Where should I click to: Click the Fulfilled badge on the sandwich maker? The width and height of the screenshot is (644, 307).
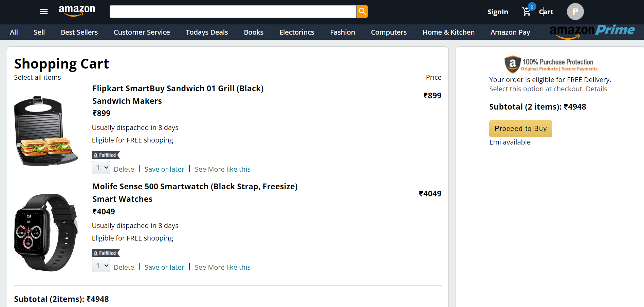click(105, 155)
